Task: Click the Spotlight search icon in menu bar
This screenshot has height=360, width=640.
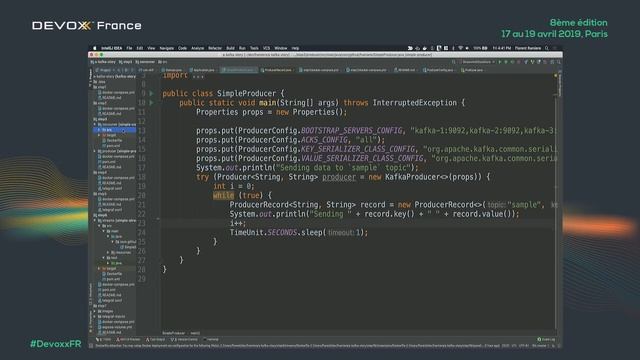Action: click(x=547, y=48)
